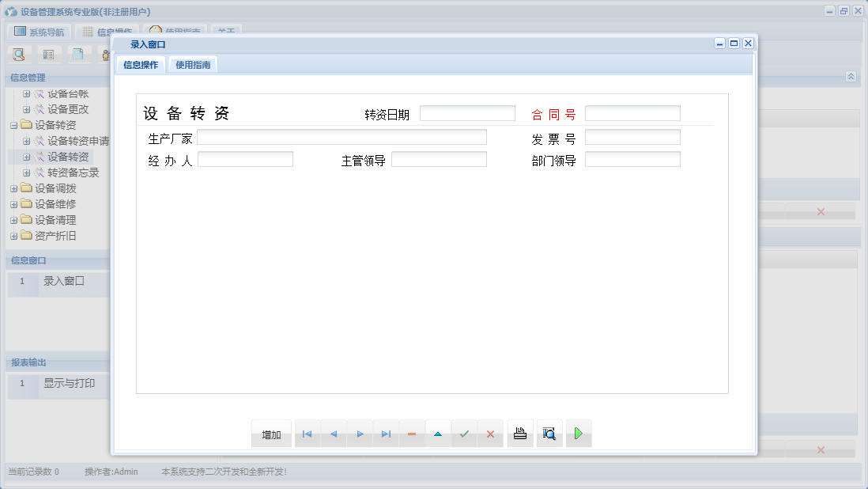The image size is (868, 489).
Task: Expand the 设备清理 folder
Action: click(x=14, y=221)
